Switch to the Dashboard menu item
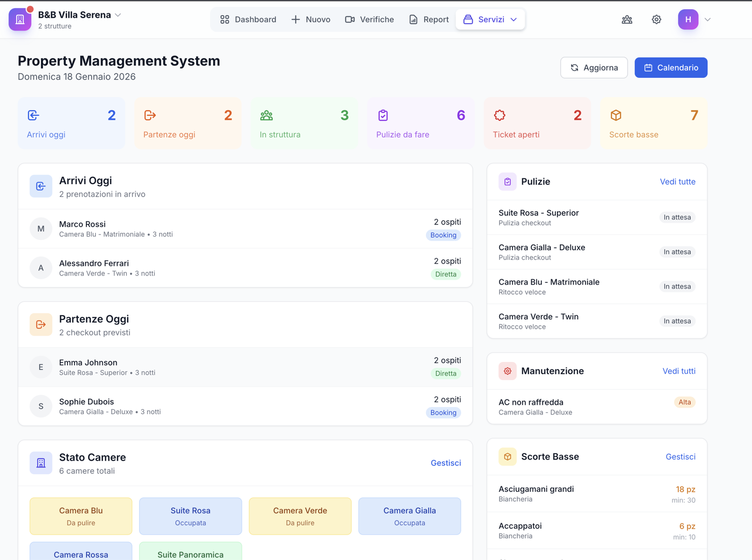 [249, 19]
